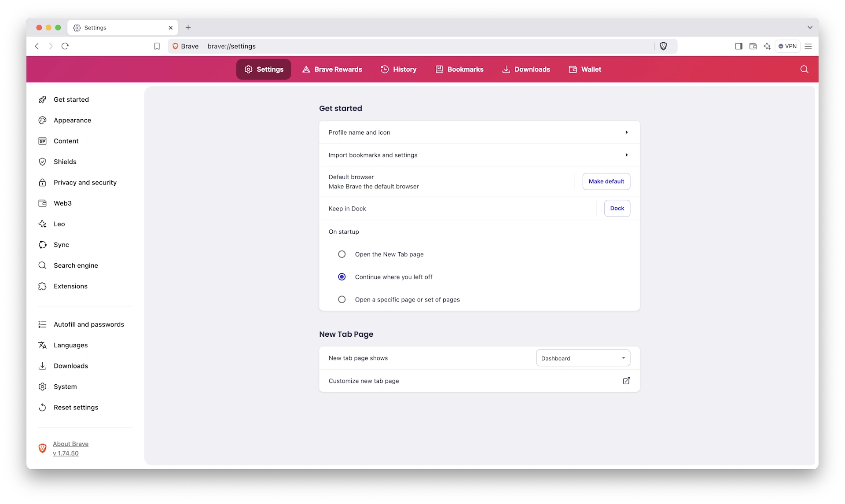Image resolution: width=845 pixels, height=504 pixels.
Task: Select Continue where you left off
Action: pos(342,277)
